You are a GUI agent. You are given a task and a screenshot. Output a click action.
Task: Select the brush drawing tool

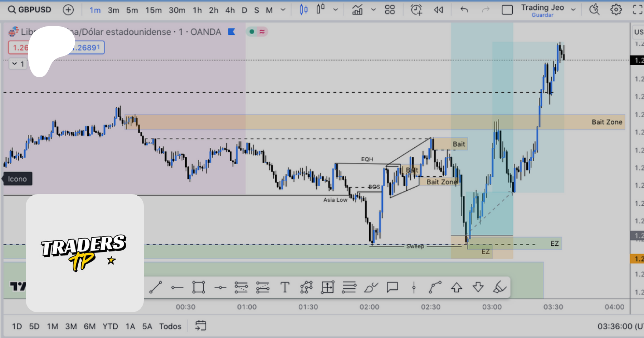[x=371, y=287]
